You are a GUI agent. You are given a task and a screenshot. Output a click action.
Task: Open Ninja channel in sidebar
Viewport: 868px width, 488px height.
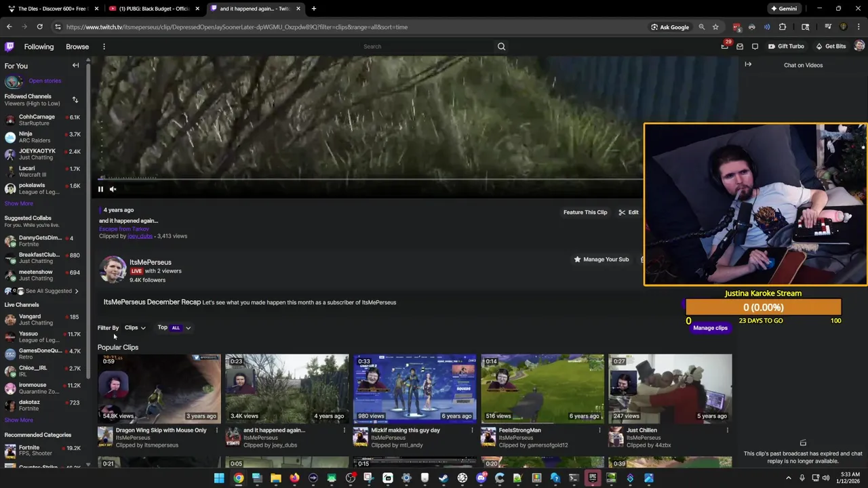pyautogui.click(x=42, y=137)
